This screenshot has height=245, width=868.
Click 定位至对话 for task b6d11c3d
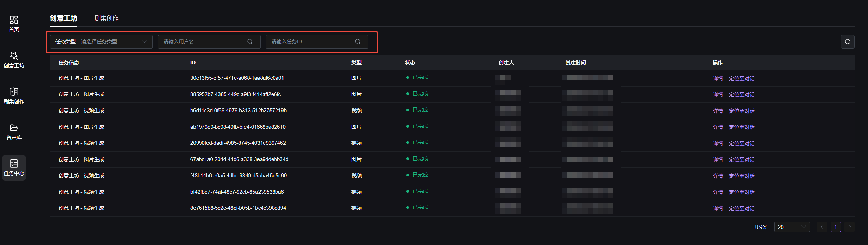(x=742, y=111)
